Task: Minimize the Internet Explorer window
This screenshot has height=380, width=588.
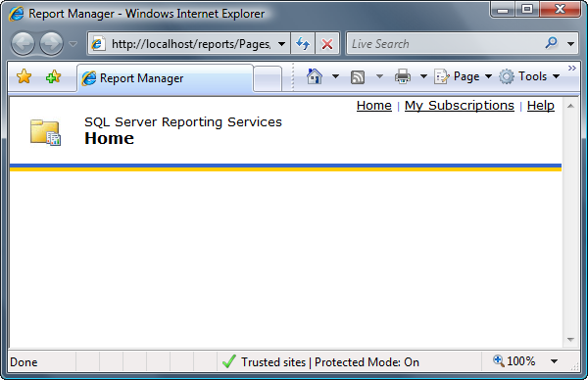Action: (x=503, y=10)
